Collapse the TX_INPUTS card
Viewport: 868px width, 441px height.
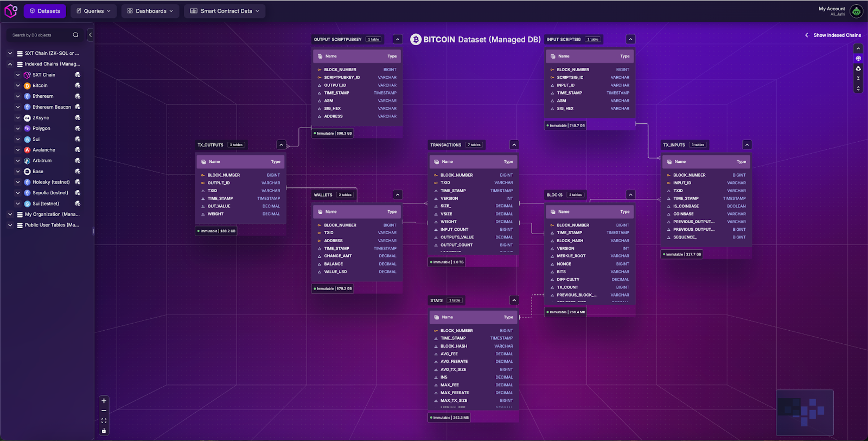pos(747,145)
